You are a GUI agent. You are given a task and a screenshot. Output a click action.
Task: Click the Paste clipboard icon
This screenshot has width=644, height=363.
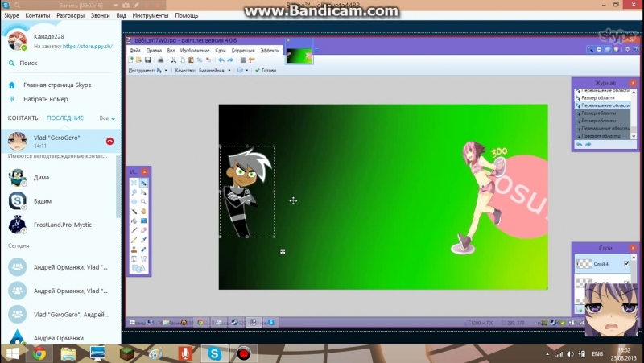click(191, 60)
